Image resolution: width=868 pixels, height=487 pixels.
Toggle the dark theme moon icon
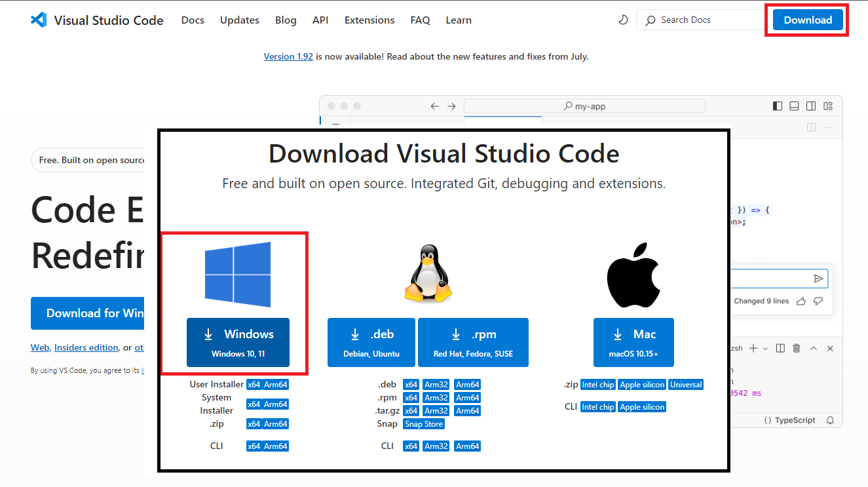pos(623,20)
